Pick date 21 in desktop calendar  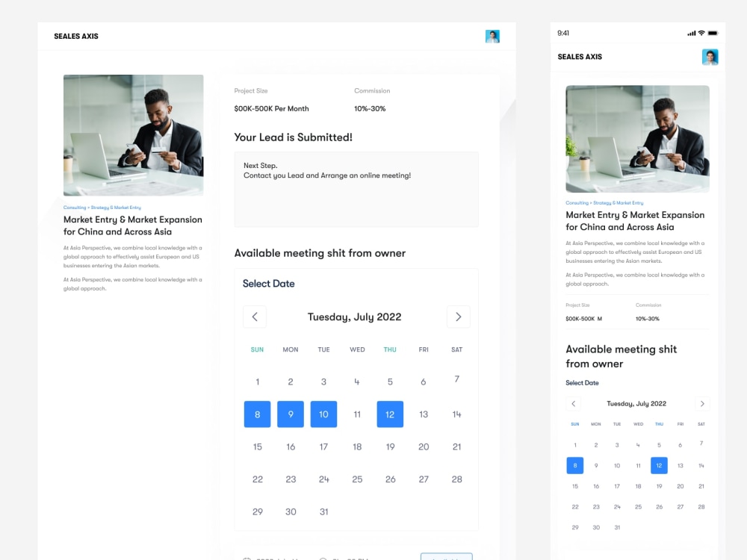click(457, 447)
